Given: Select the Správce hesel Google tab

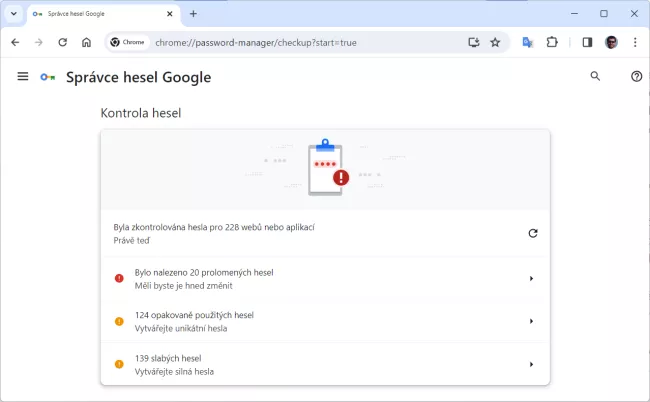Looking at the screenshot, I should [95, 14].
